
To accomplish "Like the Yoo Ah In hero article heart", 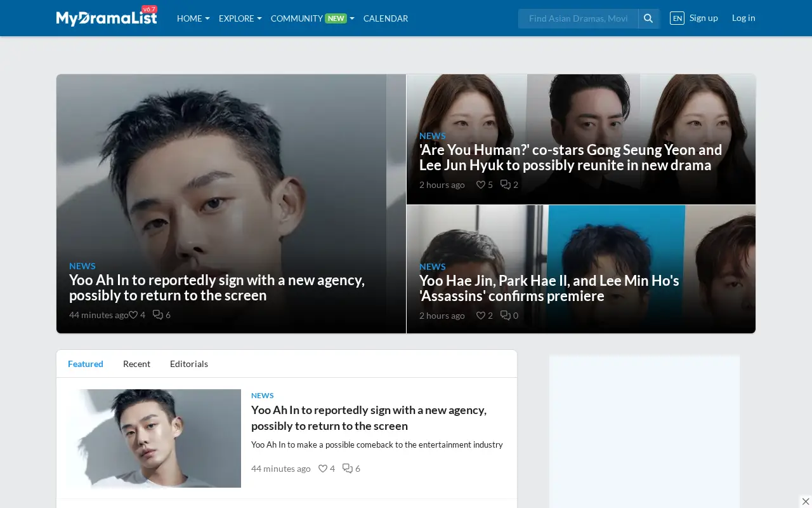I will [133, 315].
